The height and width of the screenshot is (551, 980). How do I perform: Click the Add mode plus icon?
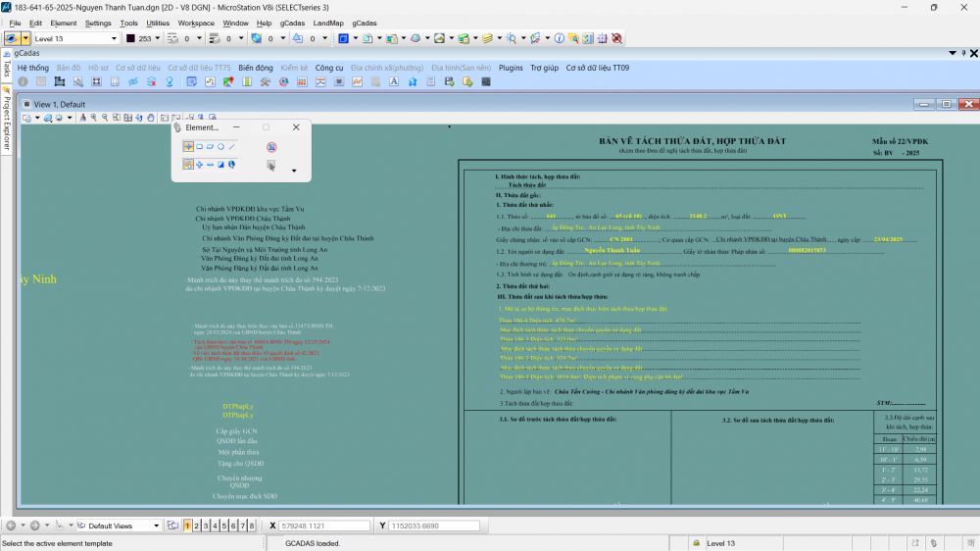199,165
